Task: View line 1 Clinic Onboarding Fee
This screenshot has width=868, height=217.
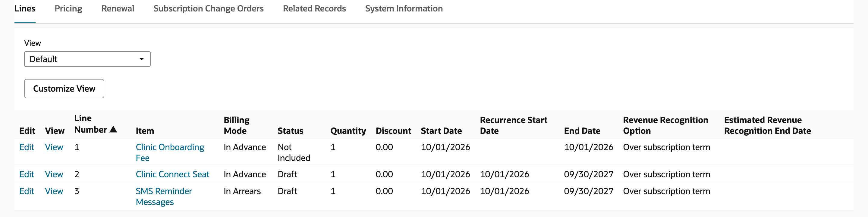Action: [x=54, y=147]
